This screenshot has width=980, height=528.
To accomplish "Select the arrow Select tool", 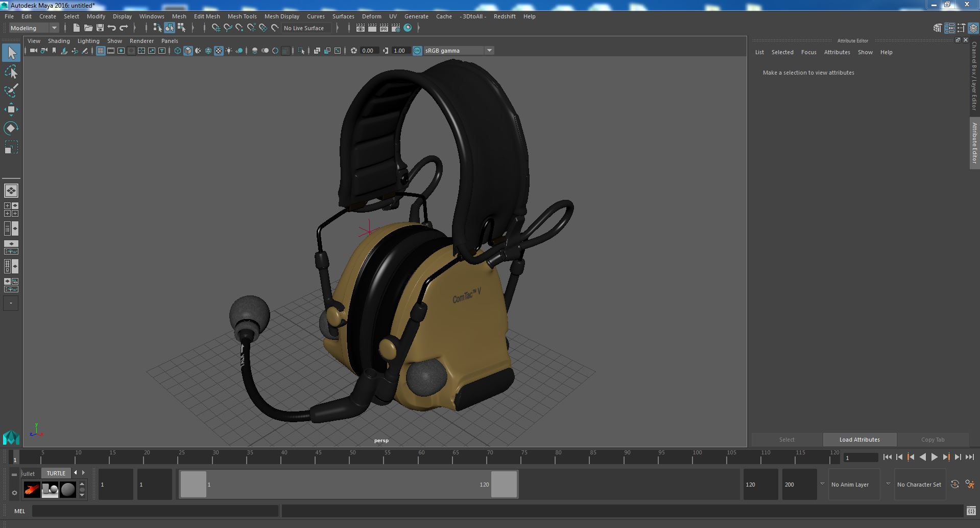I will point(11,52).
